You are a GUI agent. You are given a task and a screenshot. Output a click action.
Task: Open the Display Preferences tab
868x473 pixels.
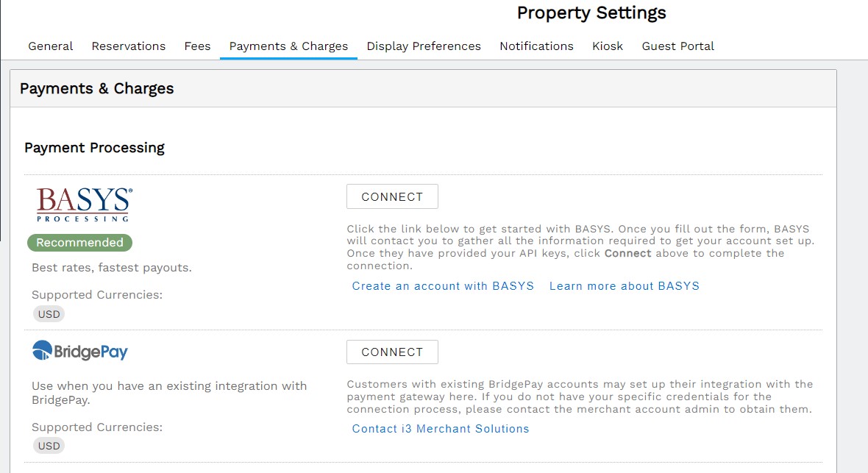tap(424, 46)
